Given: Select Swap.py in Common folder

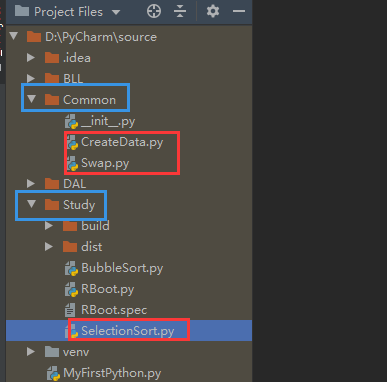Looking at the screenshot, I should pos(105,163).
